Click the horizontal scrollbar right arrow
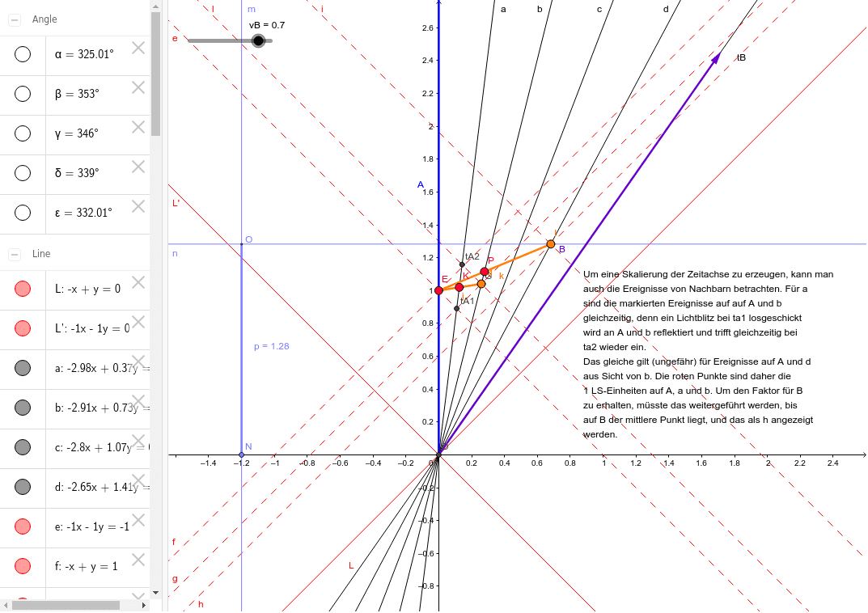Image resolution: width=868 pixels, height=613 pixels. [x=144, y=605]
